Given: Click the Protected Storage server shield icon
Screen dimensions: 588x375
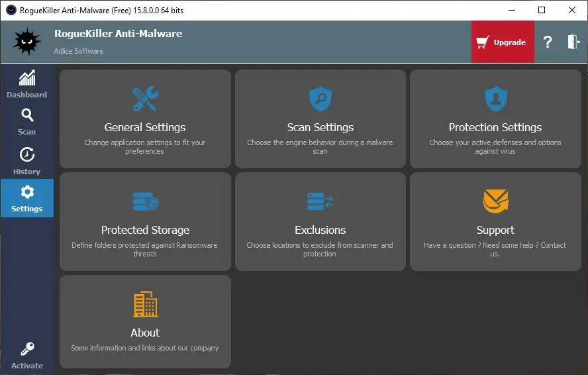Looking at the screenshot, I should pos(146,201).
